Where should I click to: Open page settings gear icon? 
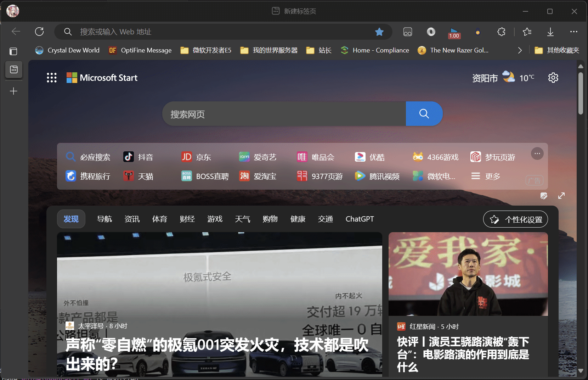click(x=553, y=78)
